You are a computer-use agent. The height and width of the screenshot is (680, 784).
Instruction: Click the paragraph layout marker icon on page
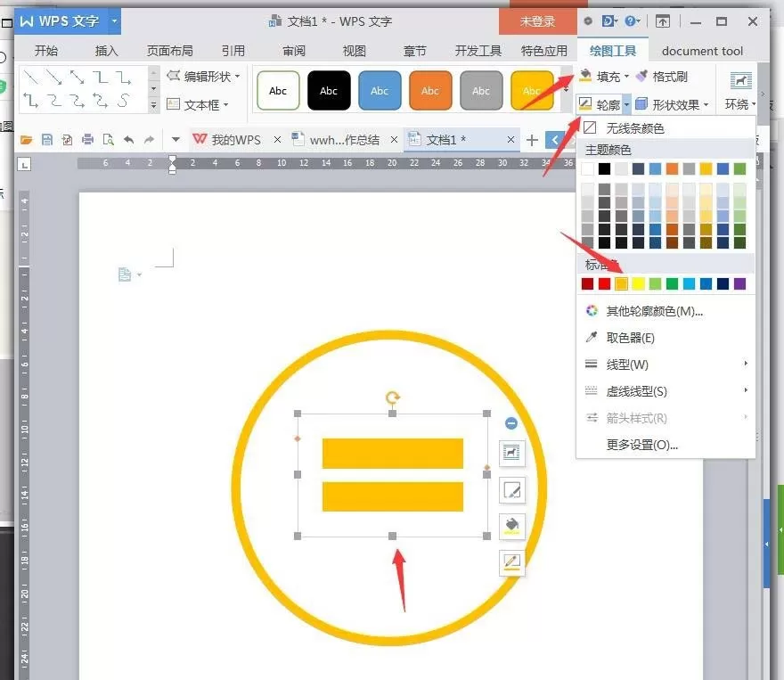[x=125, y=274]
